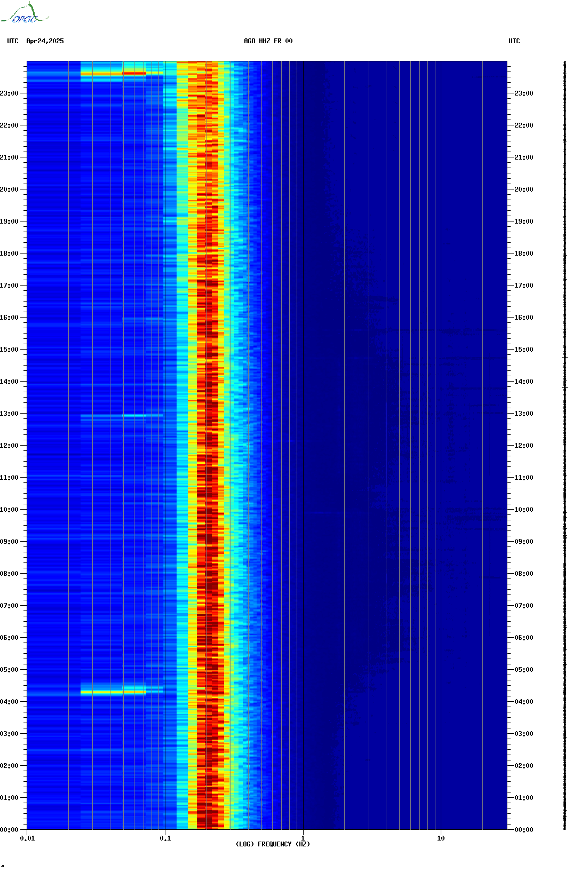Click the left axis 00:00 label
Screen dimensions: 588x872
point(9,830)
